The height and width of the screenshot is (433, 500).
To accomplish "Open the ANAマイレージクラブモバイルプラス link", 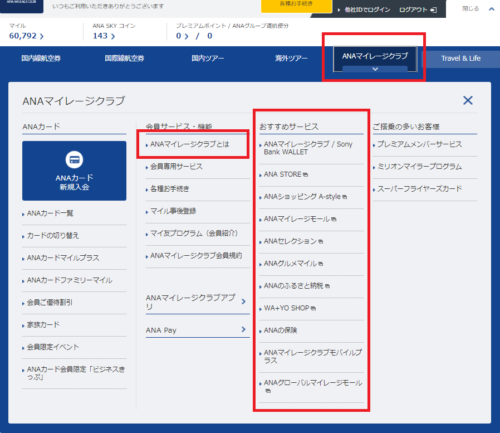I will pyautogui.click(x=312, y=357).
